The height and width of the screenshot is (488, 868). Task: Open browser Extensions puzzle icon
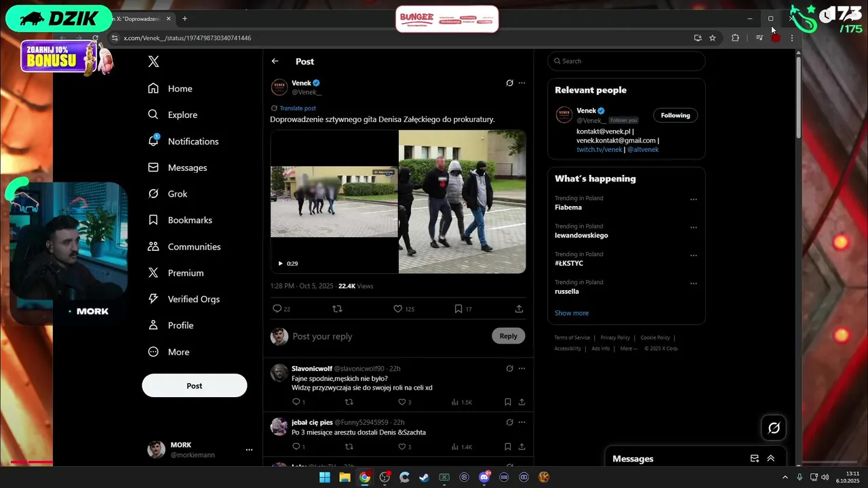click(735, 38)
